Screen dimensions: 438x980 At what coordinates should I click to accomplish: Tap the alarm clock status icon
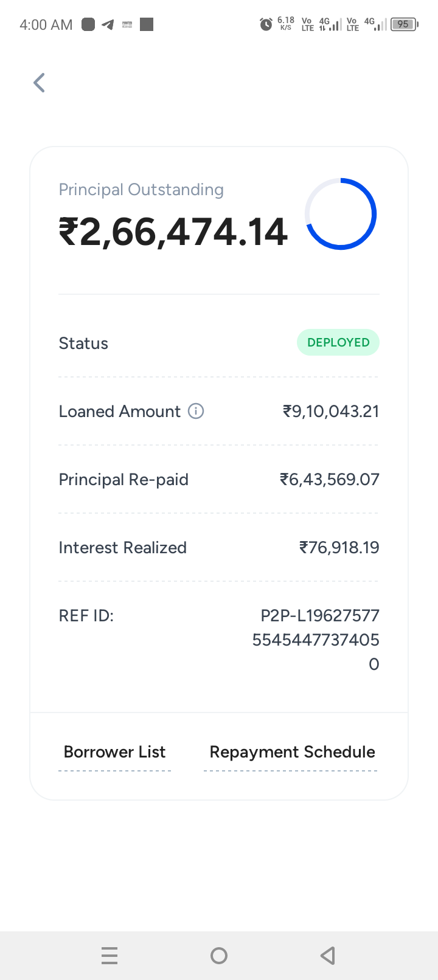click(x=266, y=24)
